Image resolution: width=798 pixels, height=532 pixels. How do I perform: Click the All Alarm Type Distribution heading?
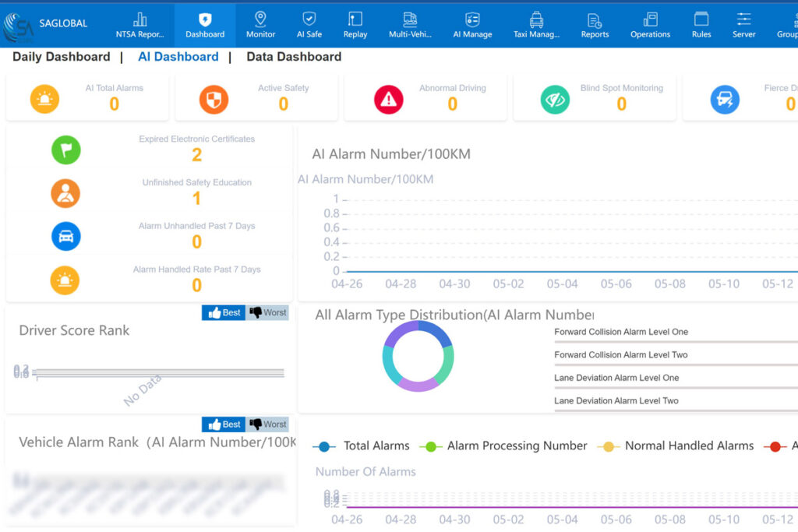click(x=454, y=315)
